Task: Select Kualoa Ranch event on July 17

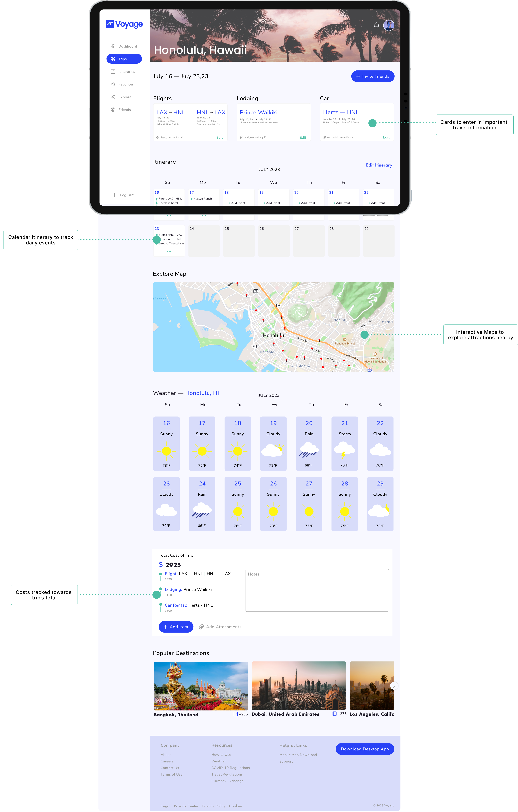Action: click(201, 199)
